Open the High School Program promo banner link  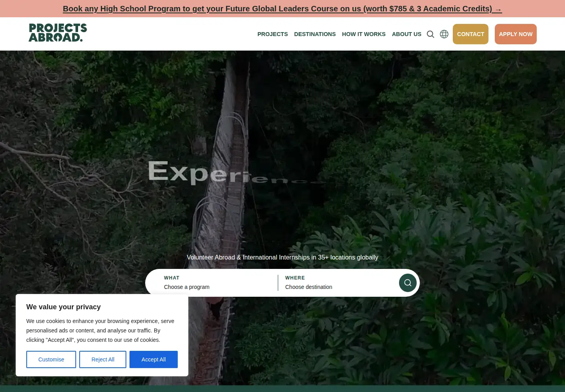[x=282, y=9]
